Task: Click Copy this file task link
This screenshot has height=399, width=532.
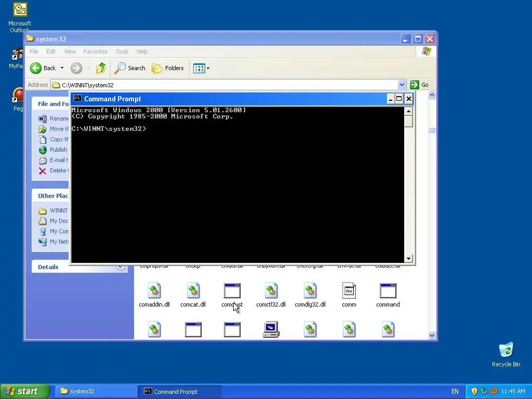Action: [54, 139]
